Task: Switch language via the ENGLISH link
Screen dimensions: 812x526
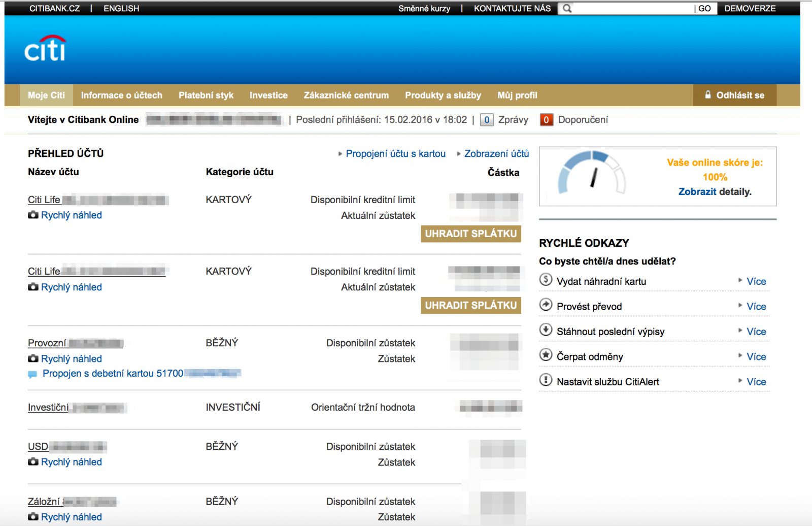Action: 121,9
